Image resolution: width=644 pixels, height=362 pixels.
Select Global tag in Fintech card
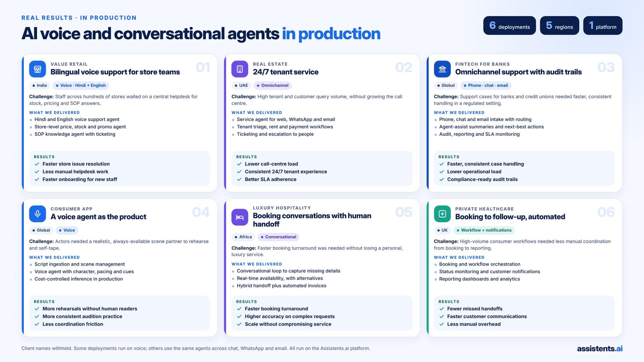[446, 85]
